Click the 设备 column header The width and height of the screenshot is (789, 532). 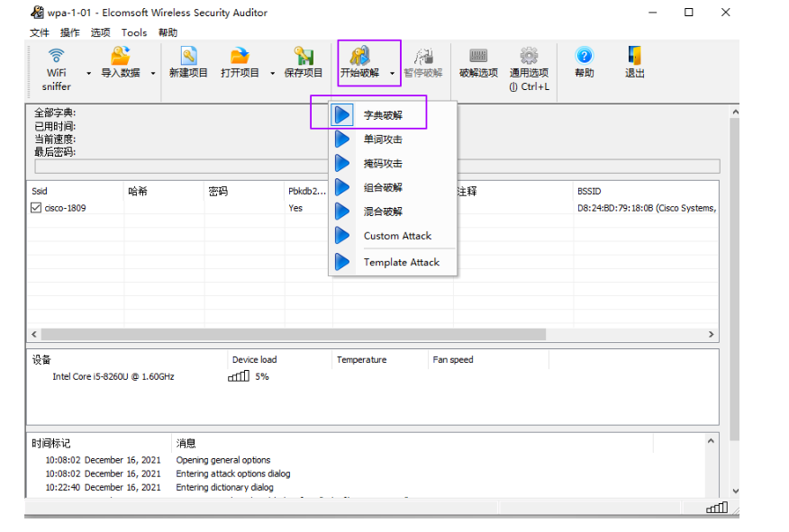click(127, 359)
